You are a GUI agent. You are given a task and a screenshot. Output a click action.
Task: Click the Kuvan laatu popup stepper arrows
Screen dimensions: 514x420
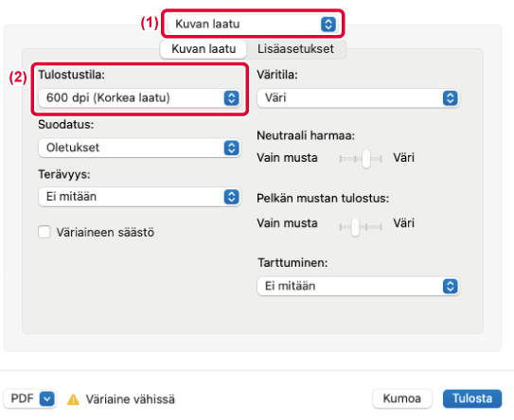pyautogui.click(x=328, y=25)
